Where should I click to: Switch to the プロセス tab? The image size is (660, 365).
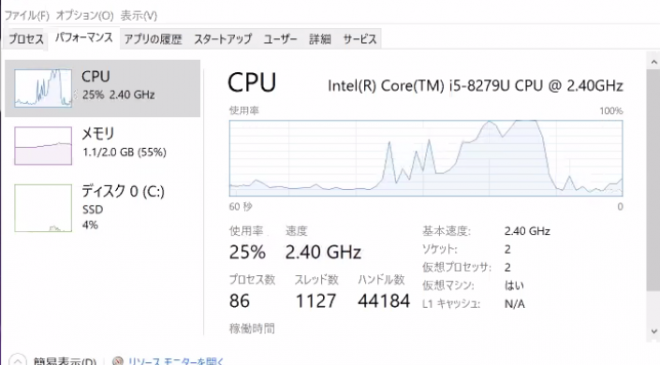tap(26, 39)
